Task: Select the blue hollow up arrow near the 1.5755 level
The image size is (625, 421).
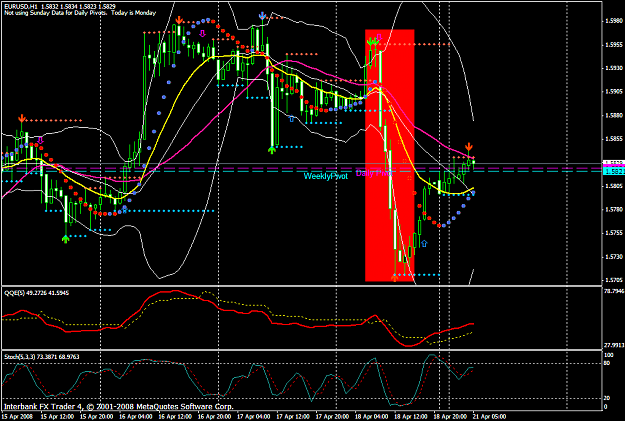Action: point(424,243)
